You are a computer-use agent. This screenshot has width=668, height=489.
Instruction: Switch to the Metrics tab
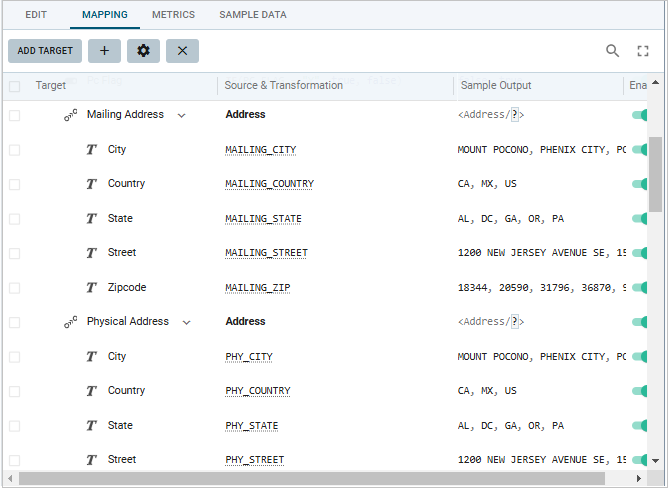pos(173,15)
